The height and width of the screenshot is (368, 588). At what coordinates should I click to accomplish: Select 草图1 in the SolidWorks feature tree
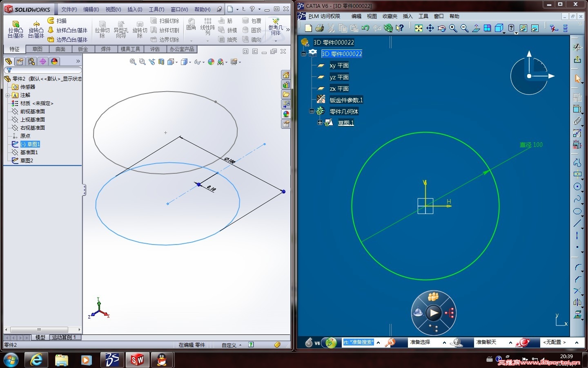30,144
